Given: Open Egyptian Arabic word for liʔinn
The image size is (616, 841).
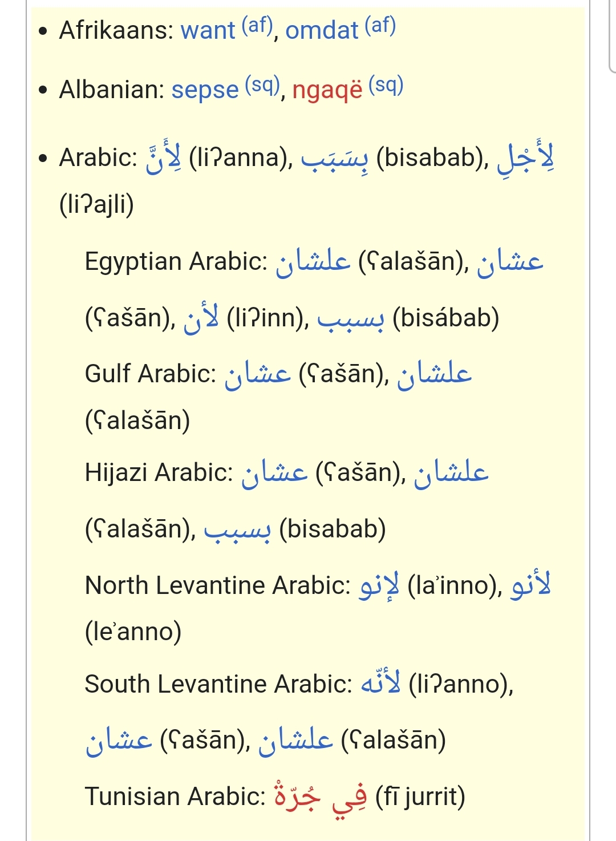Looking at the screenshot, I should [x=201, y=317].
